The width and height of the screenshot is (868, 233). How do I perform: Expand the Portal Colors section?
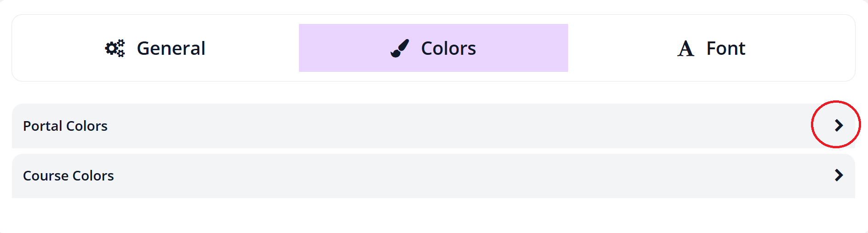click(433, 126)
